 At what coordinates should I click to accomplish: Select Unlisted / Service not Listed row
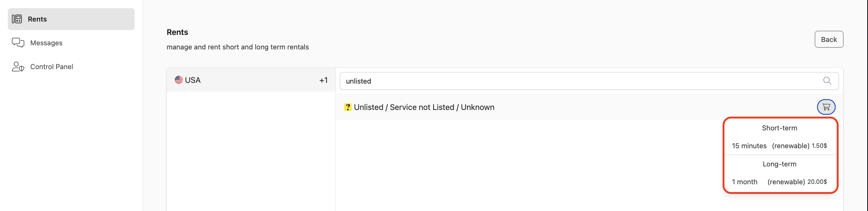coord(589,107)
